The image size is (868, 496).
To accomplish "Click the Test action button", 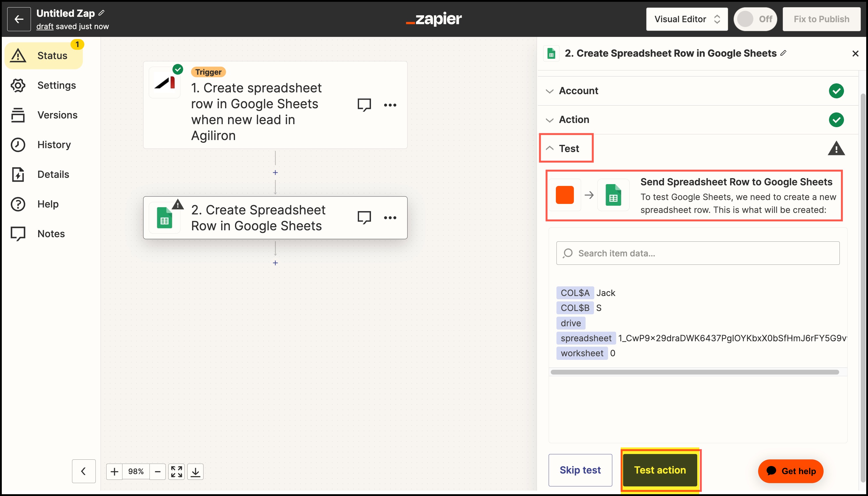I will pyautogui.click(x=660, y=470).
